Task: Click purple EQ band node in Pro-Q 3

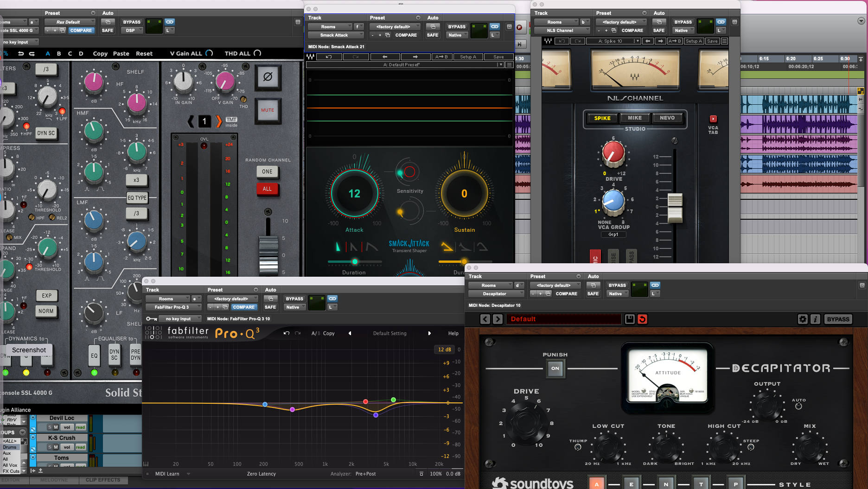Action: click(292, 409)
